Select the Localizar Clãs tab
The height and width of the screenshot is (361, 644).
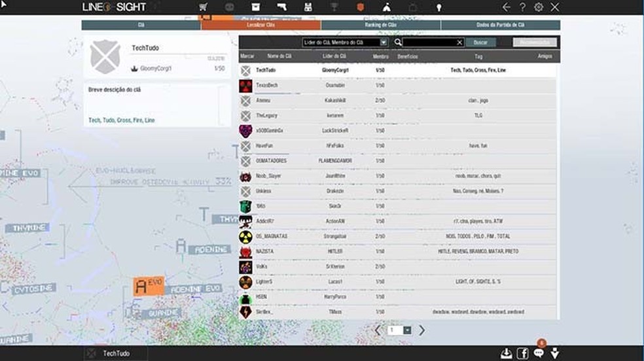pyautogui.click(x=260, y=25)
